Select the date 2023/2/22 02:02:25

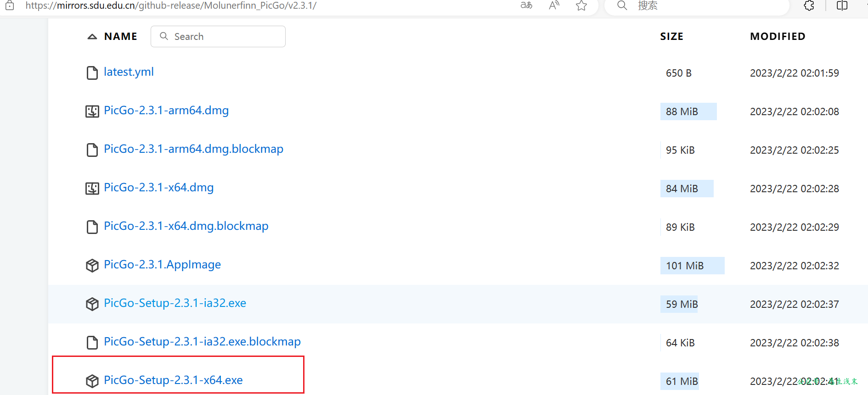click(795, 150)
